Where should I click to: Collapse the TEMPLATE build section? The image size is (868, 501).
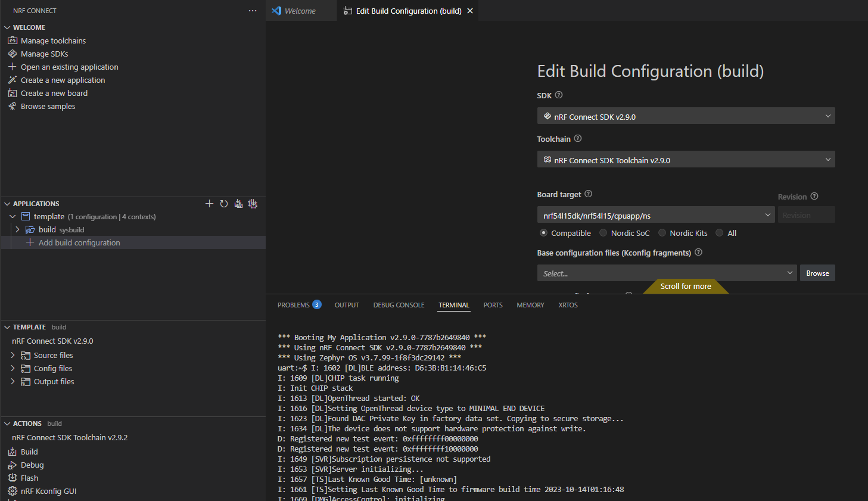[x=7, y=327]
